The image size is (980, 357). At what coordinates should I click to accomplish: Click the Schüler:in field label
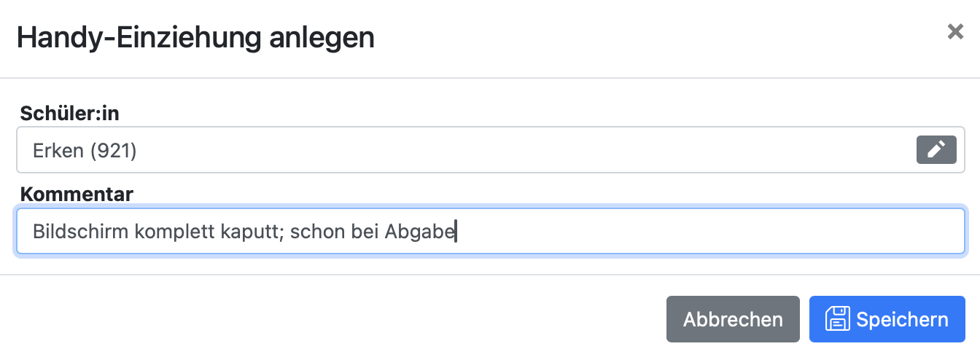point(69,113)
